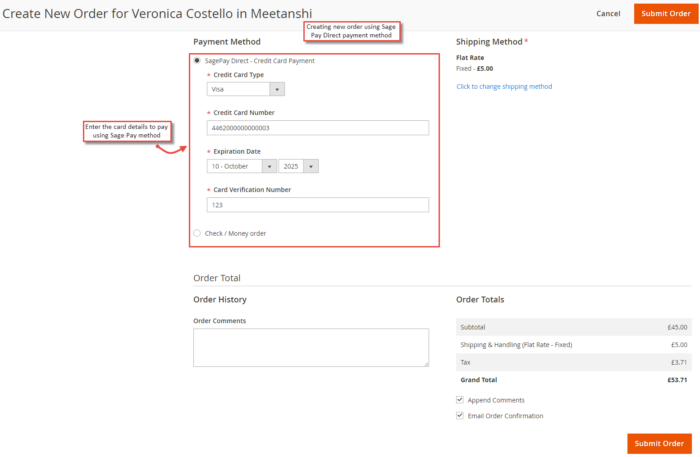Click Submit Order button at page bottom
The height and width of the screenshot is (457, 700).
659,443
